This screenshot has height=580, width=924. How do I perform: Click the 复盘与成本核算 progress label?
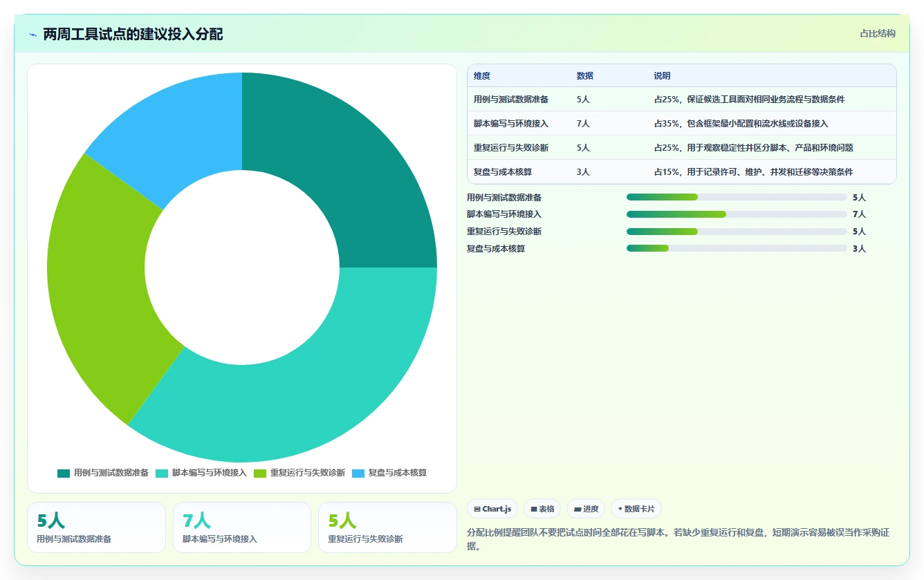(x=496, y=248)
